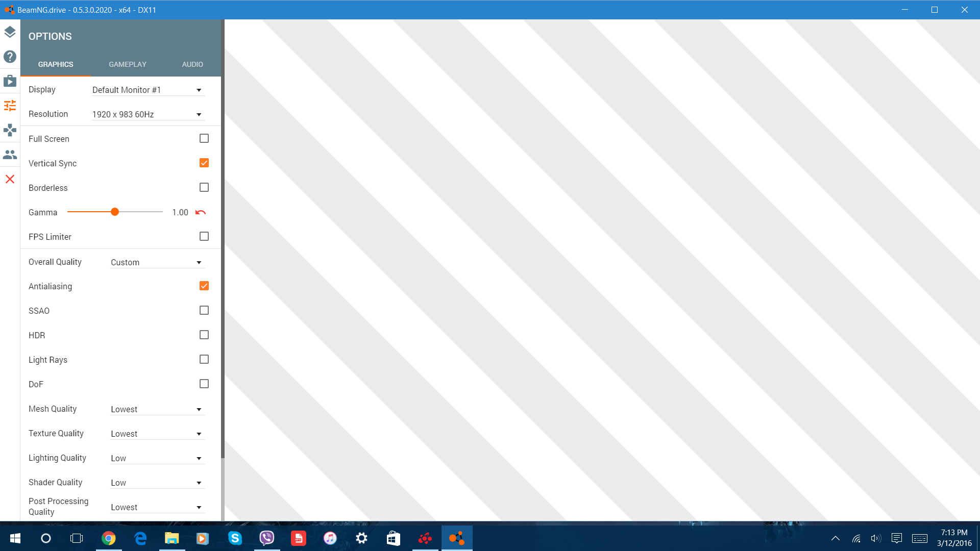Open network Wi-Fi tray icon
This screenshot has width=980, height=551.
click(856, 538)
